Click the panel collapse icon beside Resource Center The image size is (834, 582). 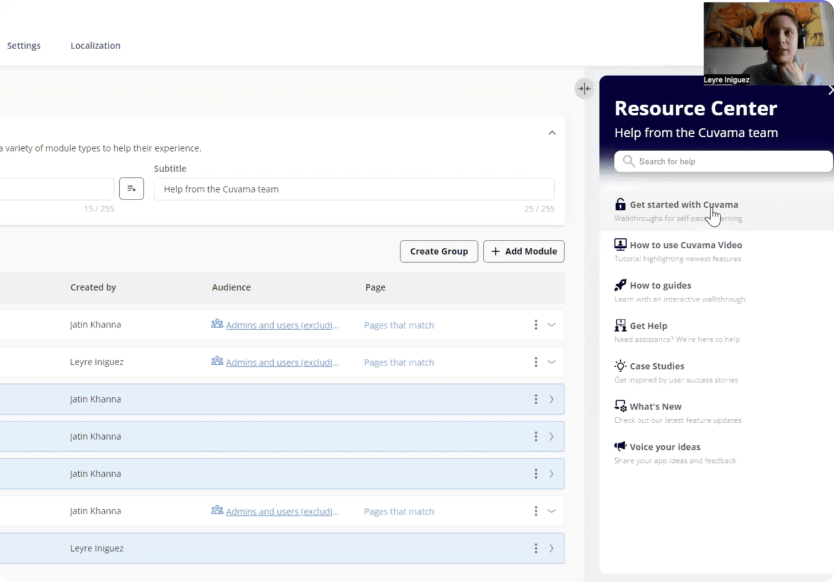[x=584, y=88]
